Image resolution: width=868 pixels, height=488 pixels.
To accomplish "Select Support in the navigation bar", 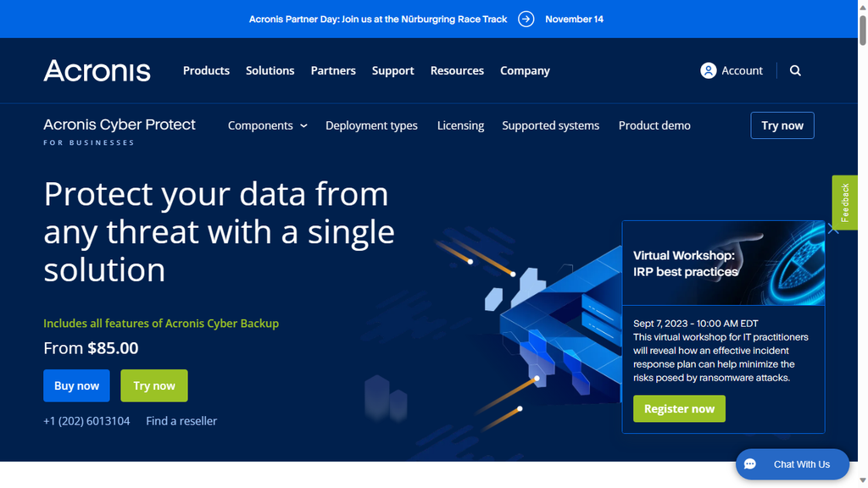I will (x=392, y=70).
